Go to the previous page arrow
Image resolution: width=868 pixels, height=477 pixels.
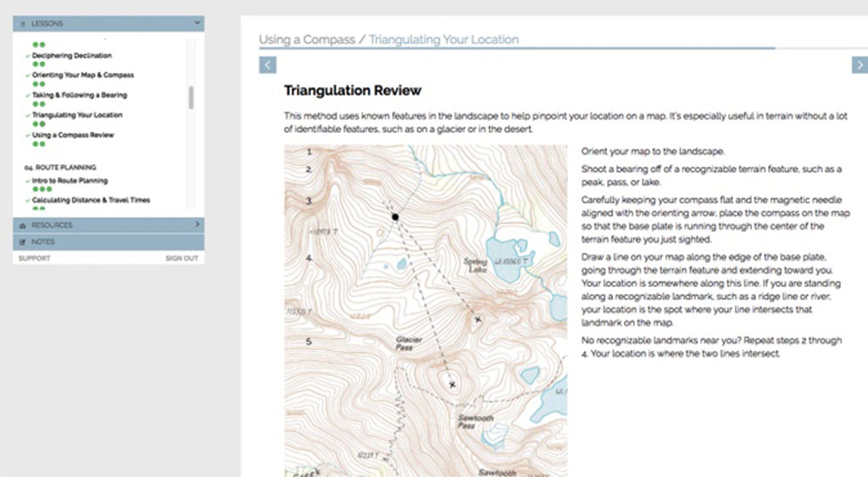[267, 65]
